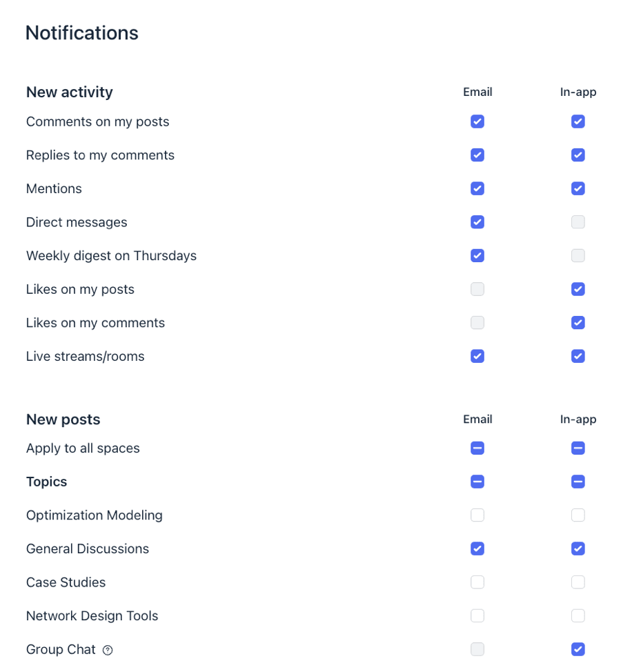Image resolution: width=621 pixels, height=672 pixels.
Task: Uncheck Email for Comments on my posts
Action: (477, 121)
